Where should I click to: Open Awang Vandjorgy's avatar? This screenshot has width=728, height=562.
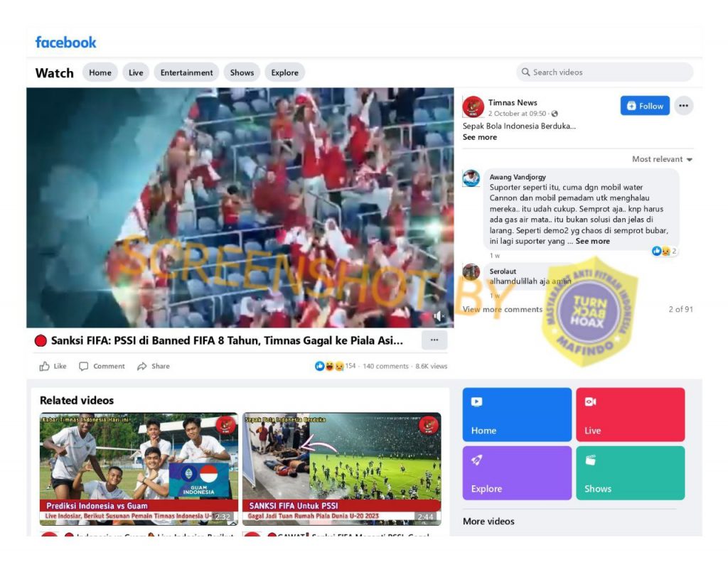click(471, 178)
